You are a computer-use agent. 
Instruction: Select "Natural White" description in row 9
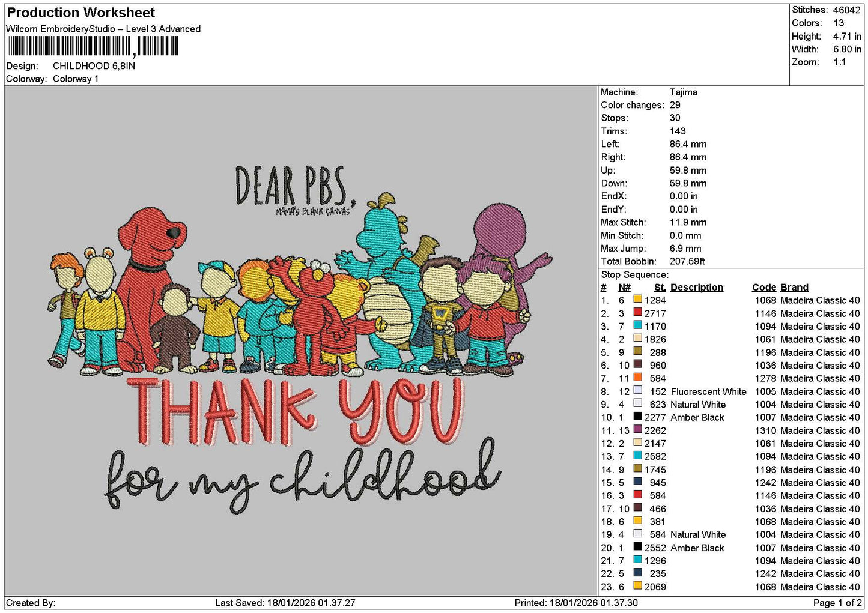point(698,405)
